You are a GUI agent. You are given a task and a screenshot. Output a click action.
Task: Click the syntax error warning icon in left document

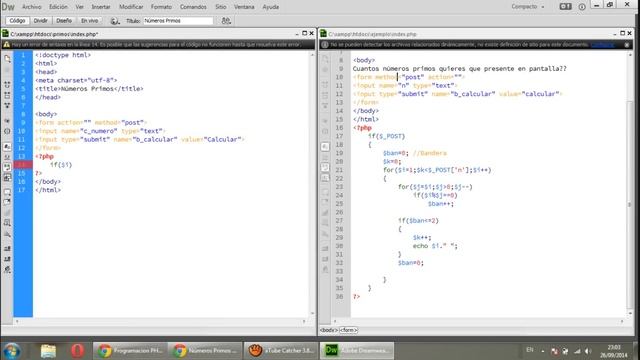click(x=7, y=44)
